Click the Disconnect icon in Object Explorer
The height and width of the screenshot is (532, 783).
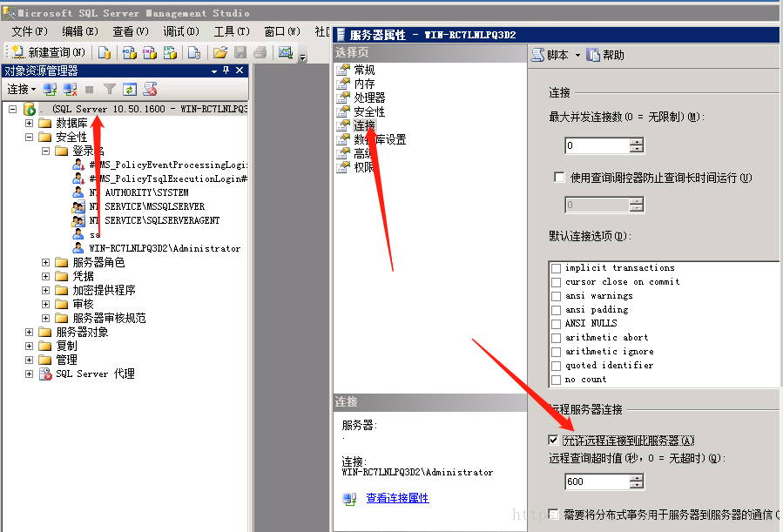click(70, 90)
